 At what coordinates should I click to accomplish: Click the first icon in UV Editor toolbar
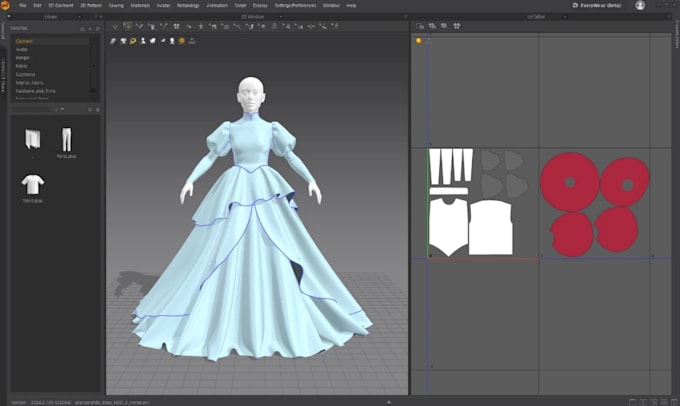coord(420,26)
